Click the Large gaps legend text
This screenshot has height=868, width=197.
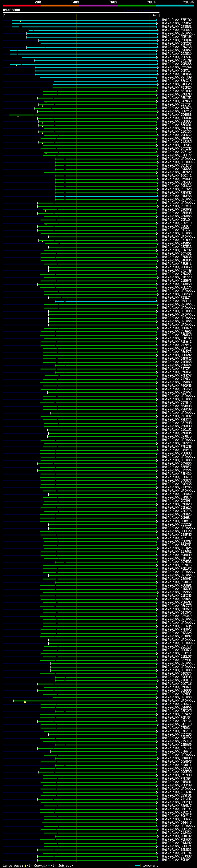pyautogui.click(x=38, y=865)
